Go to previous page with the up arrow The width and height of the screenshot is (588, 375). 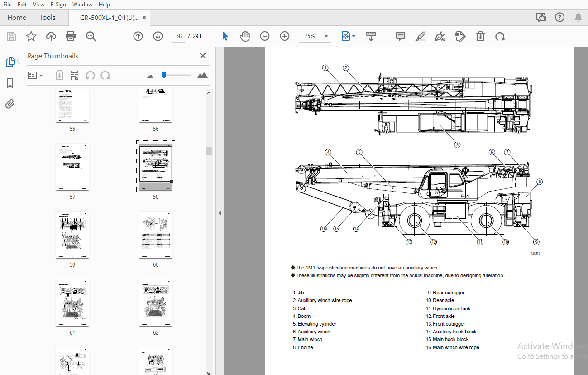click(x=138, y=36)
